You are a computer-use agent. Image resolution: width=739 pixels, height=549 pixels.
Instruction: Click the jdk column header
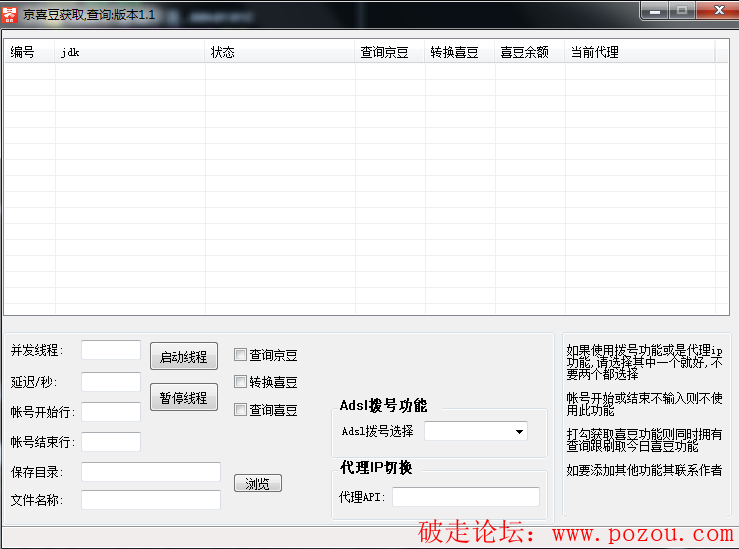tap(130, 52)
